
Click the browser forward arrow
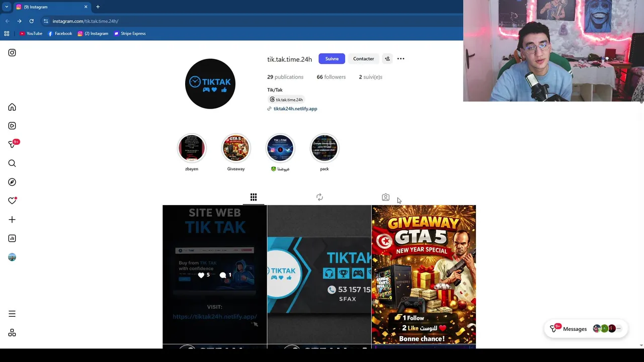point(19,21)
